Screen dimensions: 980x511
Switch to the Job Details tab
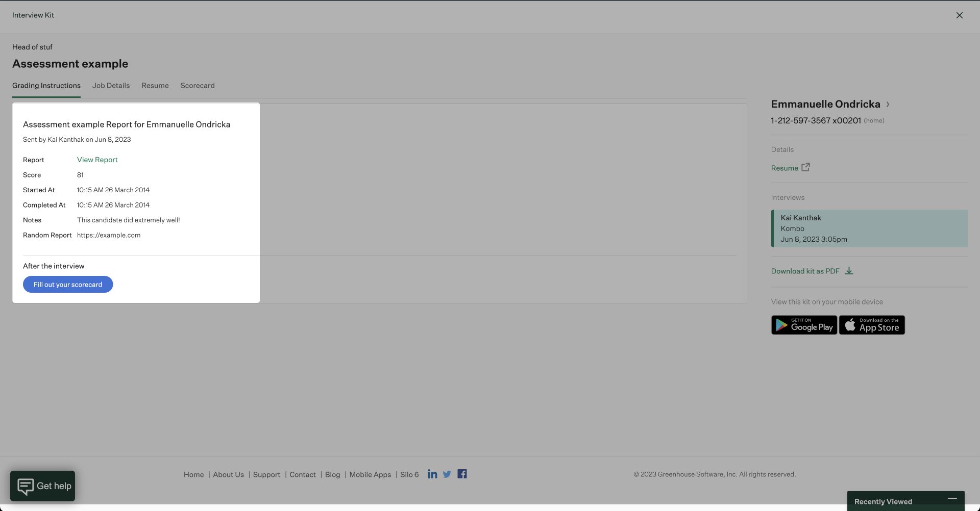tap(111, 86)
